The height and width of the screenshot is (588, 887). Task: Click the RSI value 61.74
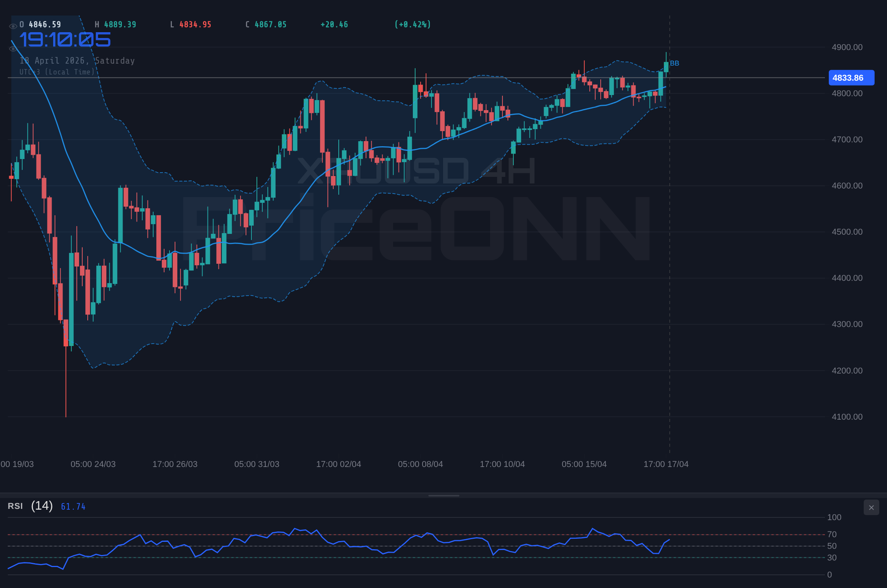tap(73, 507)
